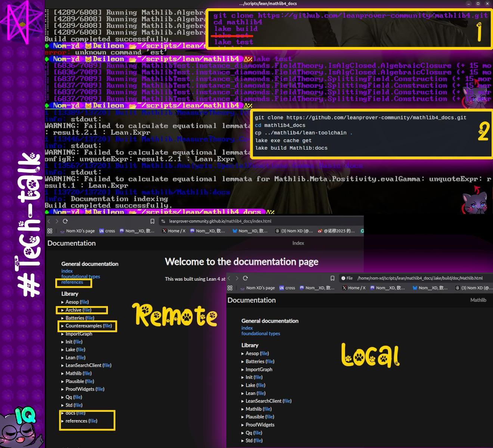This screenshot has height=448, width=493.
Task: Expand Qq in local Library tree
Action: tap(242, 433)
